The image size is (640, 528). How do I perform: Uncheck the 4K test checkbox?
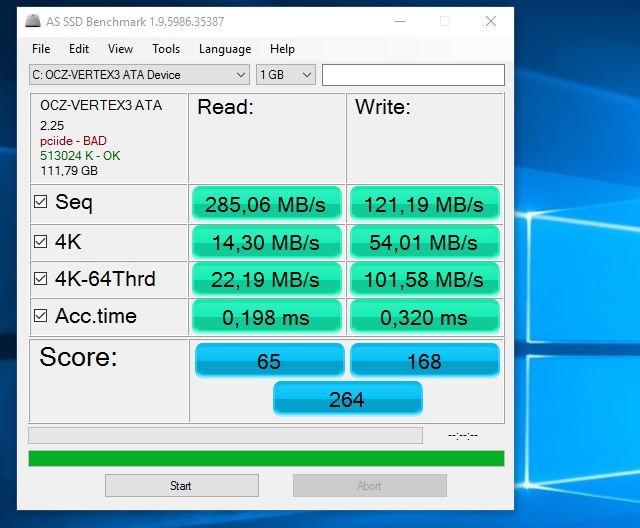pos(40,242)
